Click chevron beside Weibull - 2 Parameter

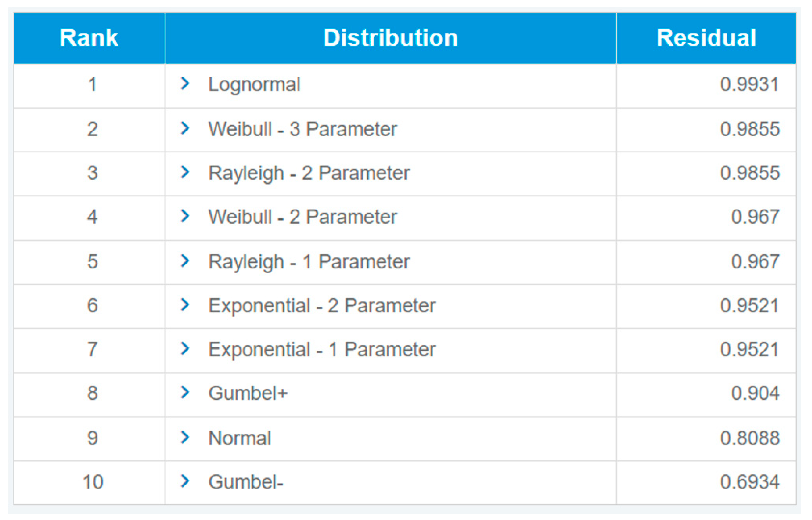pos(185,216)
